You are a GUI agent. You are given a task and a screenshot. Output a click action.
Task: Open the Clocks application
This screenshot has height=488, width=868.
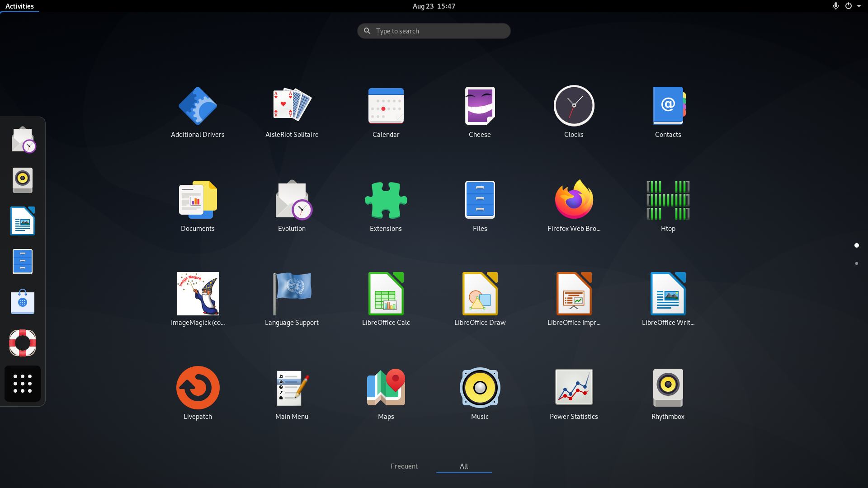[573, 106]
